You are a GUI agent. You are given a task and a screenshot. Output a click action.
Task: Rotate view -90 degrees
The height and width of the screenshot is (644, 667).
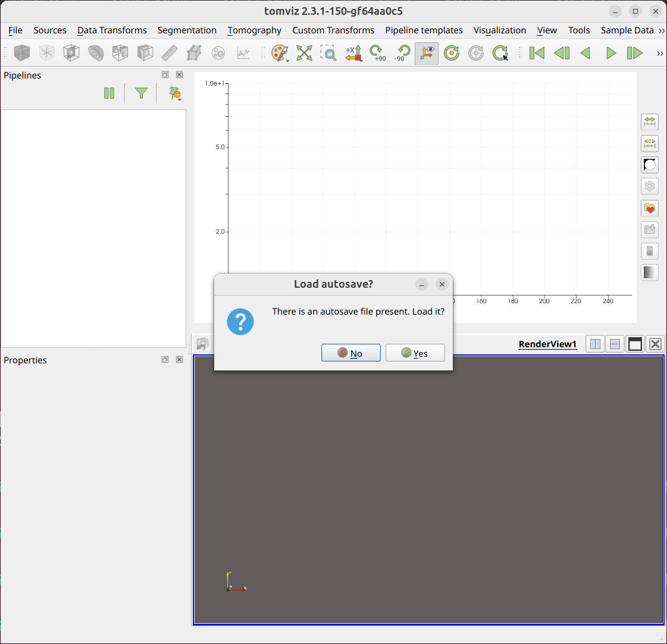pos(402,53)
